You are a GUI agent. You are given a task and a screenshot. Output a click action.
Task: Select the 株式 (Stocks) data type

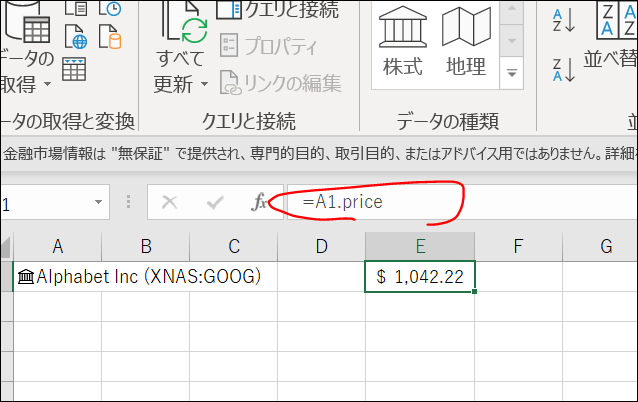(x=403, y=42)
